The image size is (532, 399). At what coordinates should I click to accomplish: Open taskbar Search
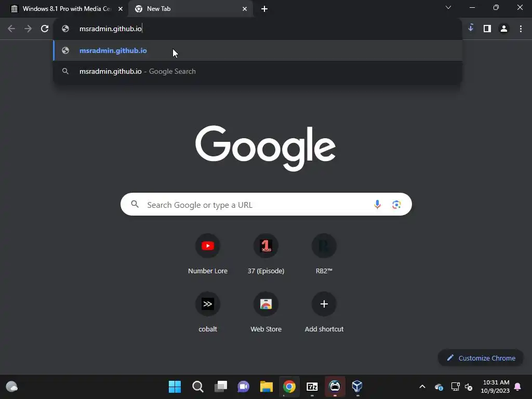[x=198, y=387]
